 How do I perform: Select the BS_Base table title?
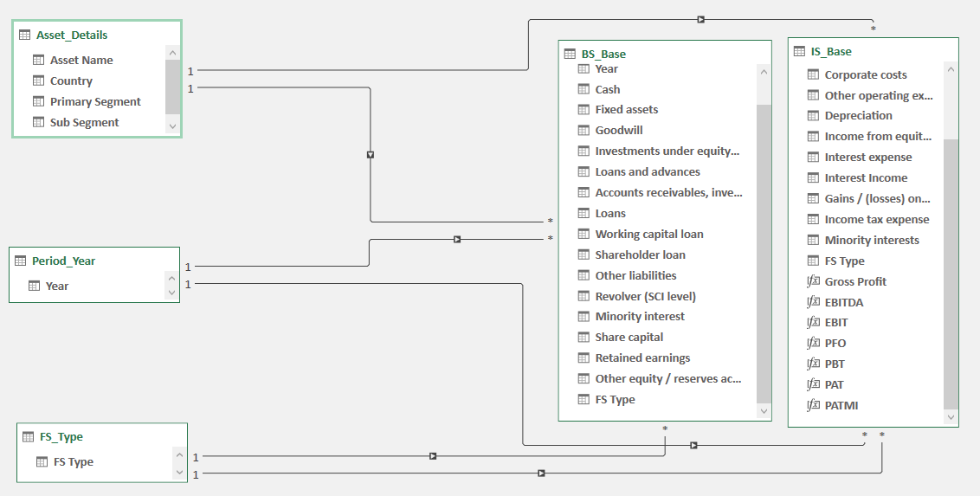pyautogui.click(x=603, y=54)
